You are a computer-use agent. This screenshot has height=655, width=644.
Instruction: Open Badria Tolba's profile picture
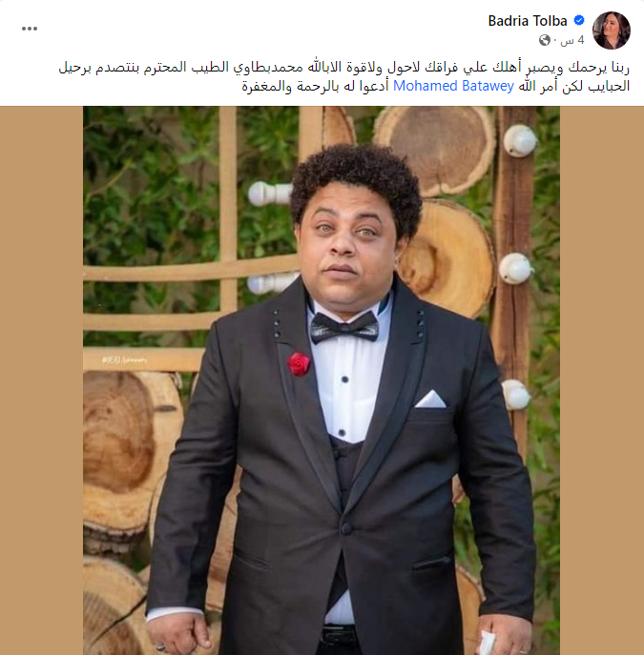611,31
